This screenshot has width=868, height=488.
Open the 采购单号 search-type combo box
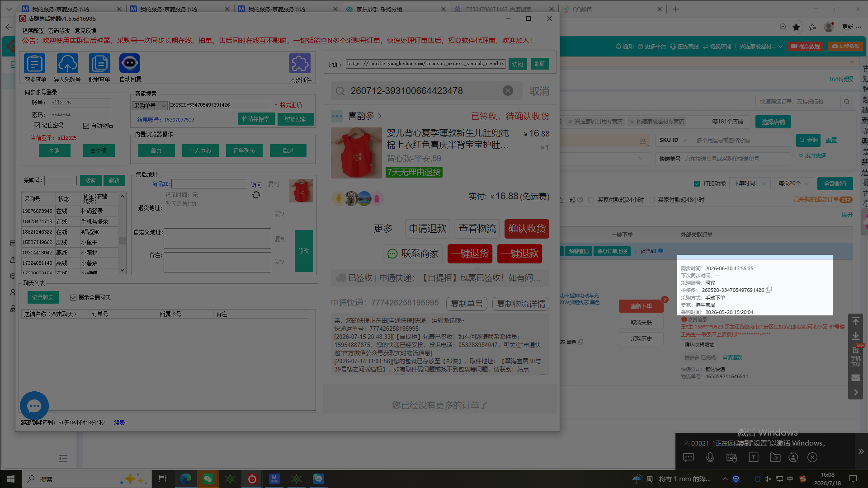point(150,106)
